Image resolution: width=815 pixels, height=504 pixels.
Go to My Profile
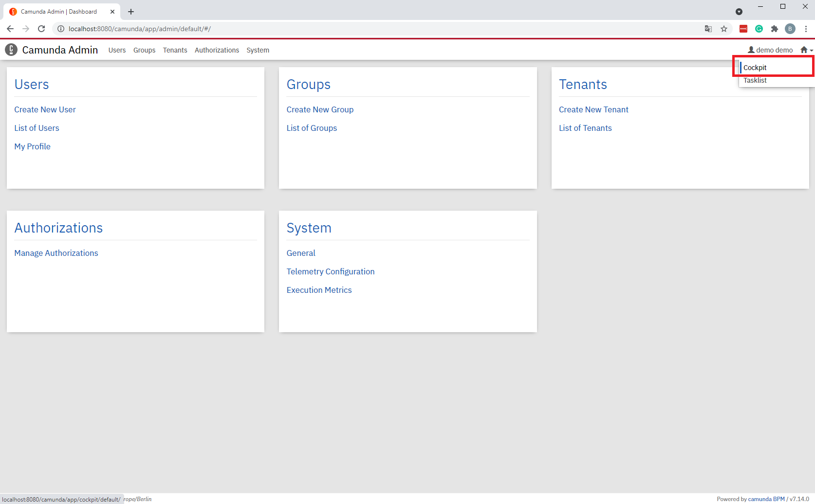(x=32, y=146)
